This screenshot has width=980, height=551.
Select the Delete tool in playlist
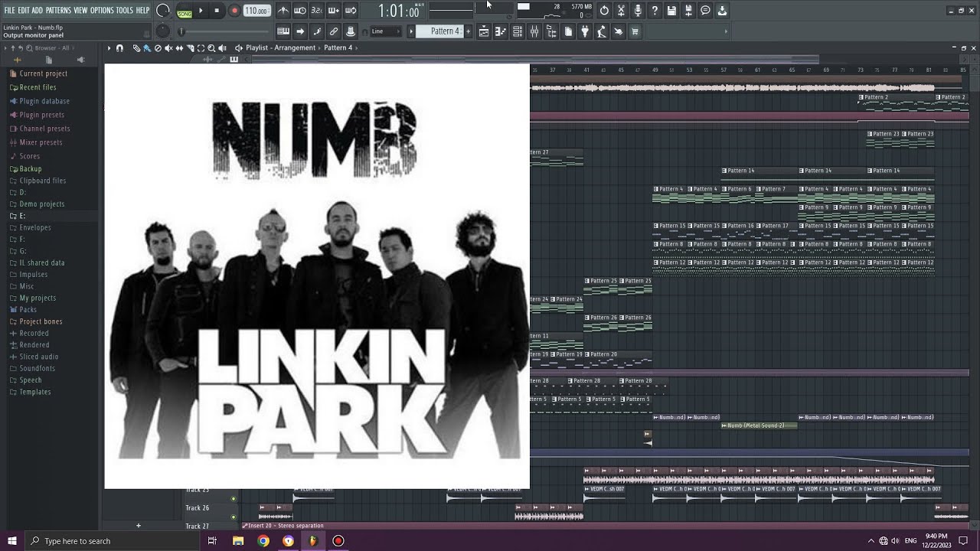(158, 48)
